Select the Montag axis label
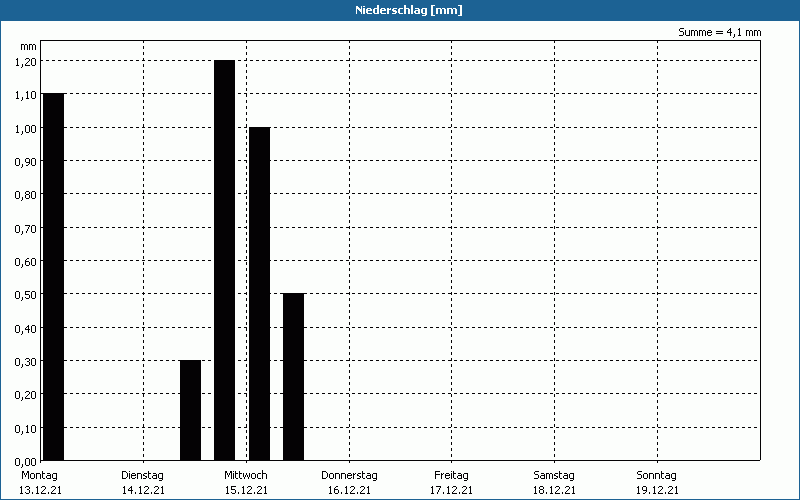This screenshot has height=500, width=800. 39,475
